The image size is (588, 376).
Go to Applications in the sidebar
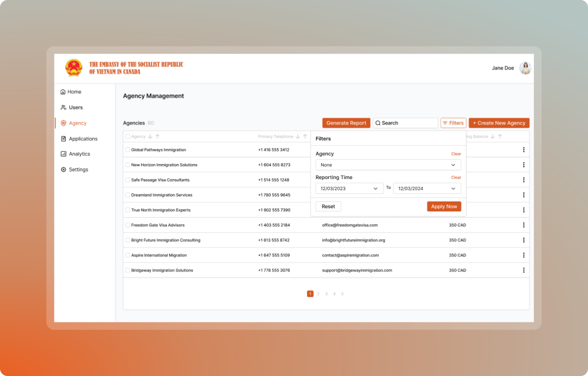(83, 139)
